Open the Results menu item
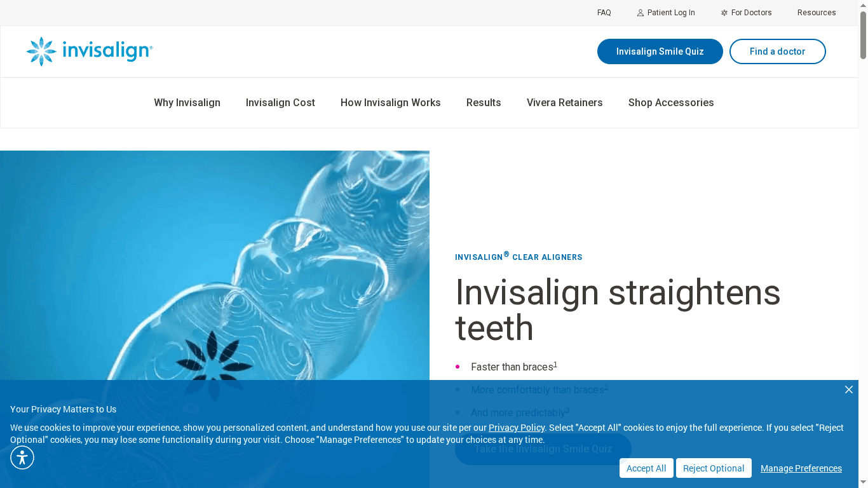Screen dimensions: 868x488 [x=484, y=103]
